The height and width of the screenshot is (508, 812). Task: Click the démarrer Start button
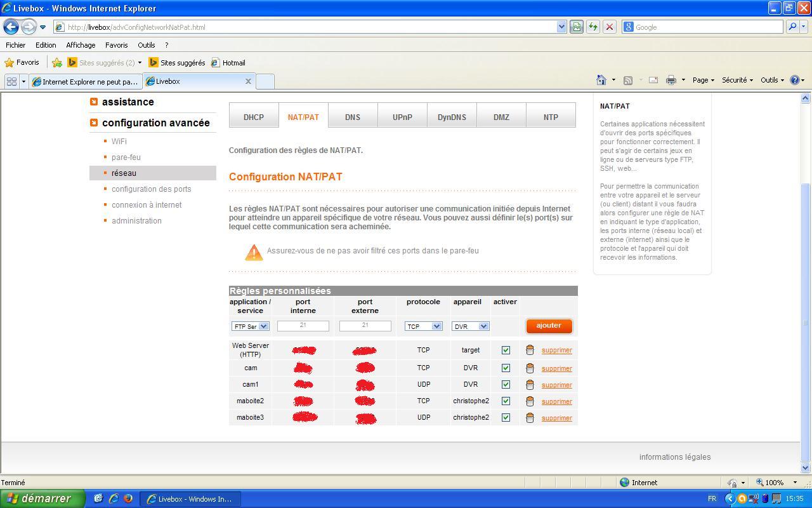tap(43, 498)
